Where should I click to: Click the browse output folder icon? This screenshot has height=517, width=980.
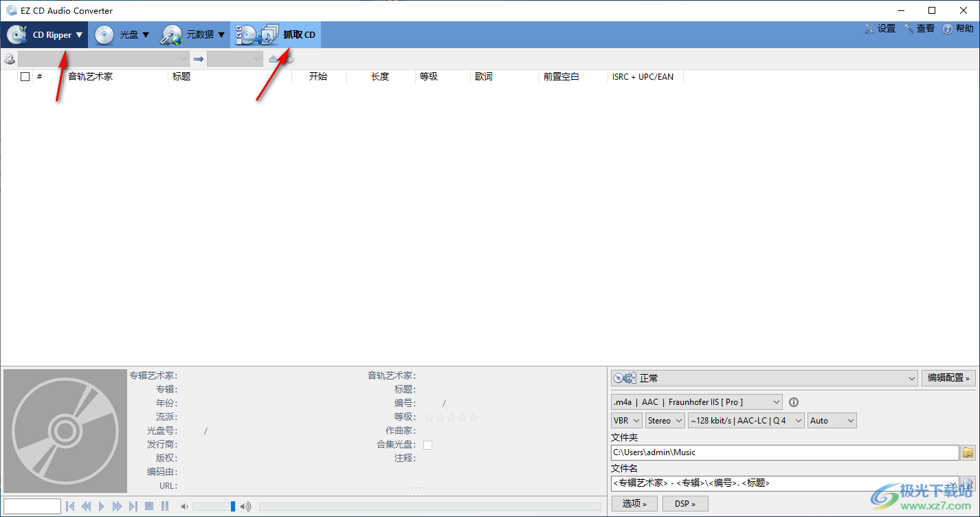click(968, 452)
